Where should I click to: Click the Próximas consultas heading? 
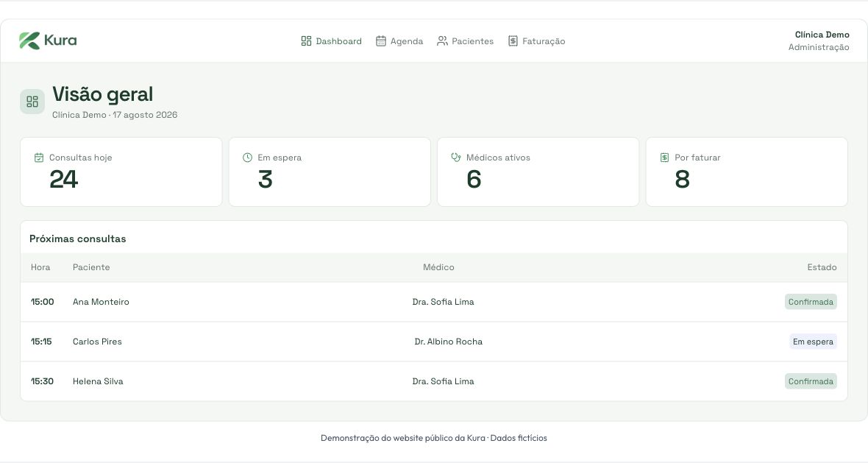[x=77, y=239]
